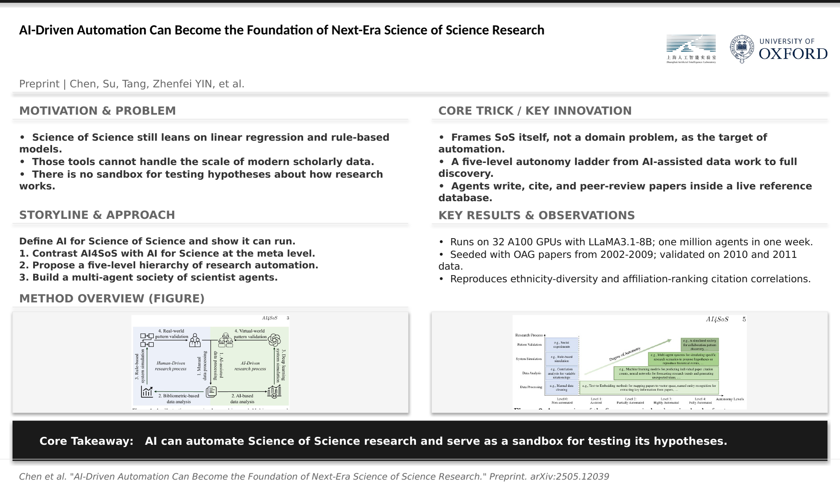Select the 'STORYLINE & APPROACH' heading
840x504 pixels.
pyautogui.click(x=97, y=215)
